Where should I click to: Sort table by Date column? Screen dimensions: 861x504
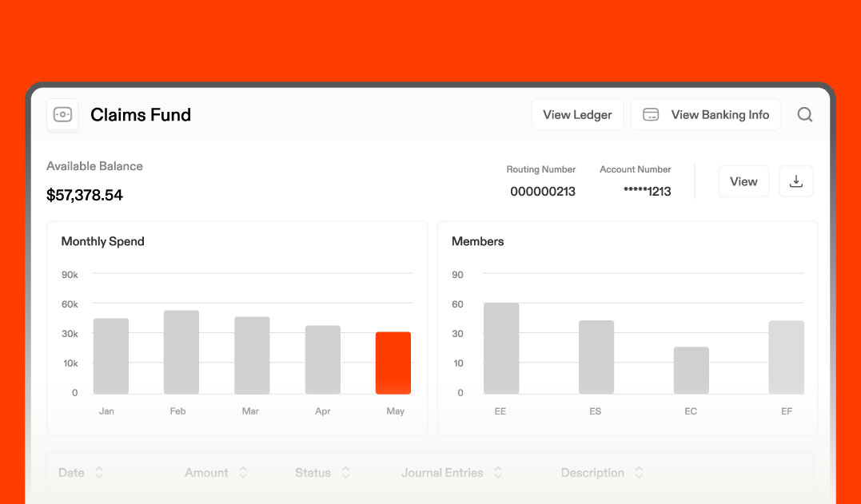pos(81,473)
